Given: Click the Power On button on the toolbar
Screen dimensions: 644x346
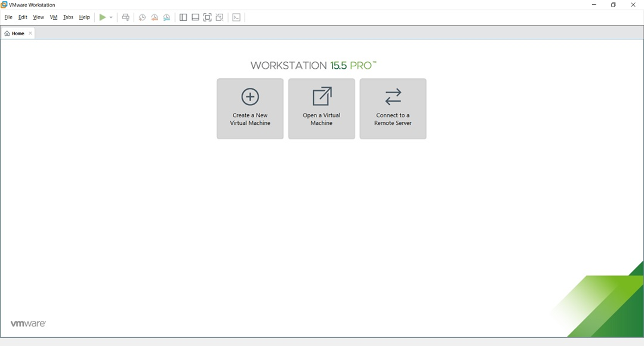Looking at the screenshot, I should point(102,17).
